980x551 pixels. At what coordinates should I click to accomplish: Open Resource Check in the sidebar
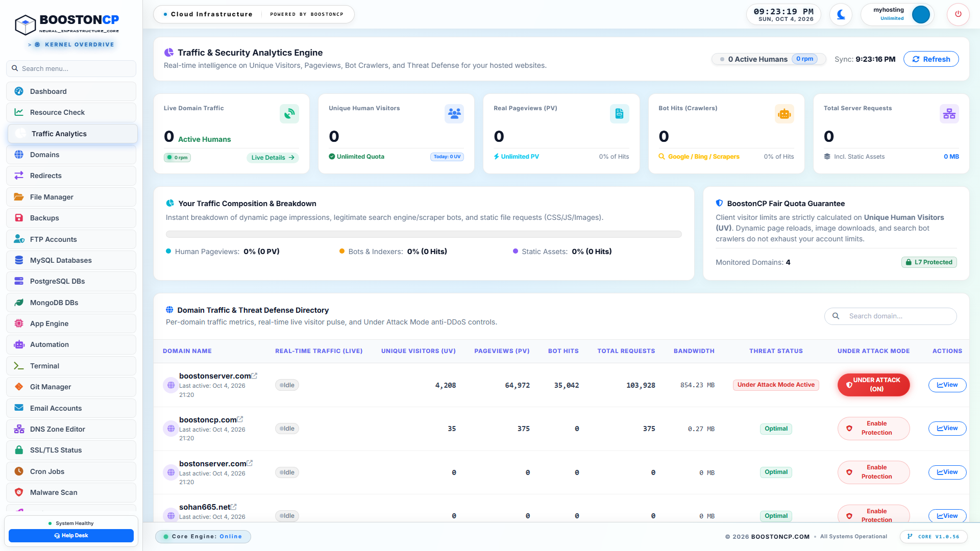(x=71, y=112)
